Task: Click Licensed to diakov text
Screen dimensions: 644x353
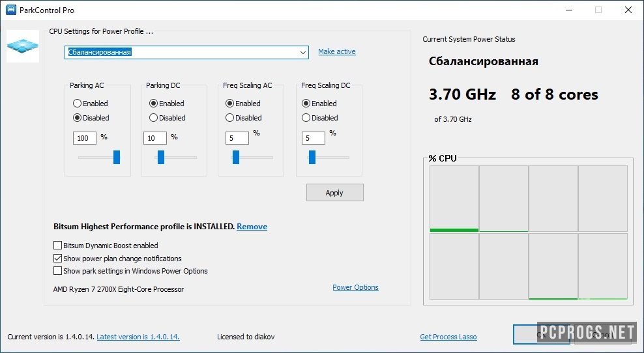Action: (246, 337)
